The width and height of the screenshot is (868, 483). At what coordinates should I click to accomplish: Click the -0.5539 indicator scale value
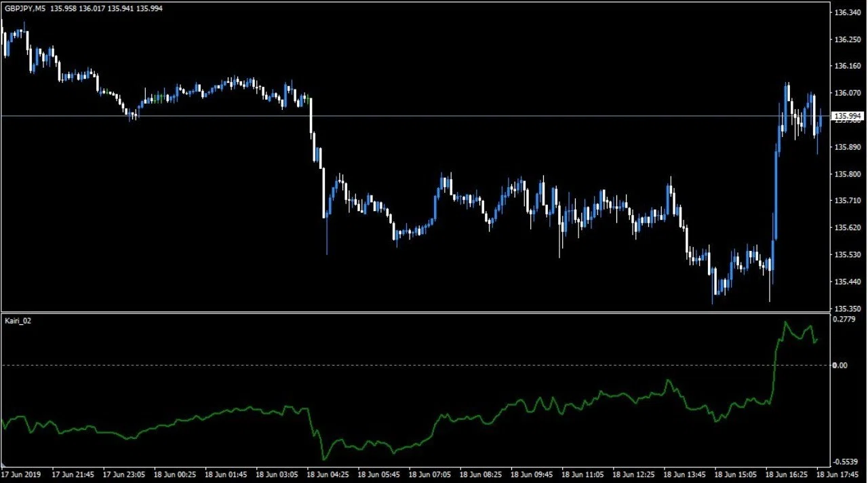(846, 462)
